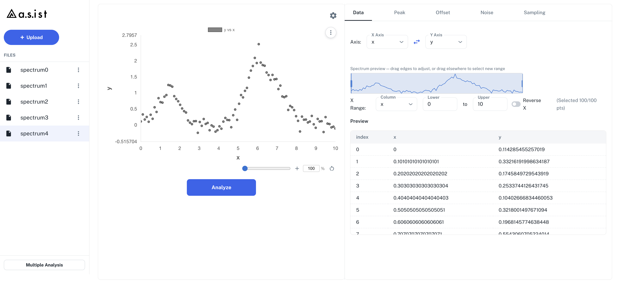This screenshot has height=285, width=644.
Task: Open chart settings gear icon
Action: click(333, 16)
